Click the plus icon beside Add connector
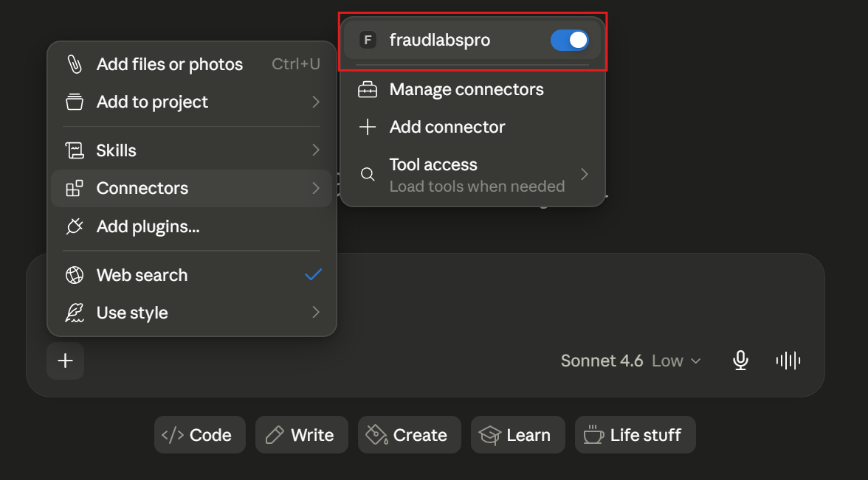 [x=368, y=127]
